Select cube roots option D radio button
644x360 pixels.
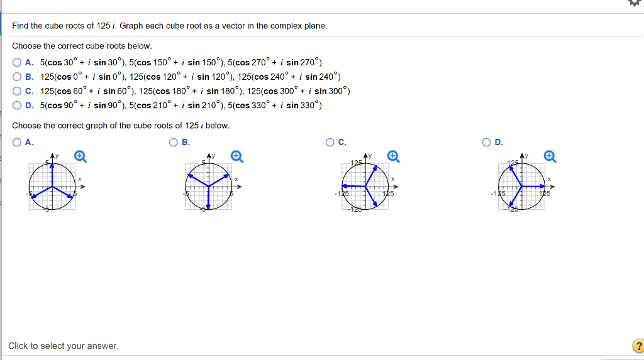click(x=17, y=106)
